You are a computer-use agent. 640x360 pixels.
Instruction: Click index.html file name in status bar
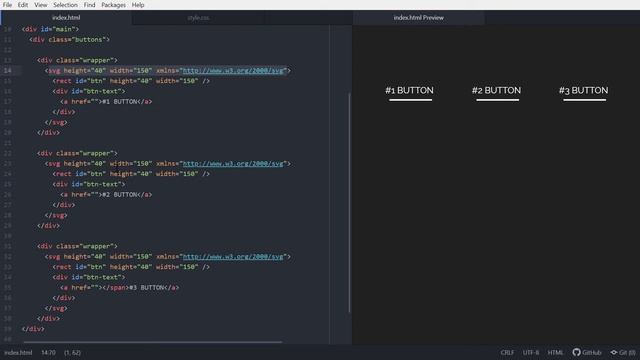pos(18,352)
